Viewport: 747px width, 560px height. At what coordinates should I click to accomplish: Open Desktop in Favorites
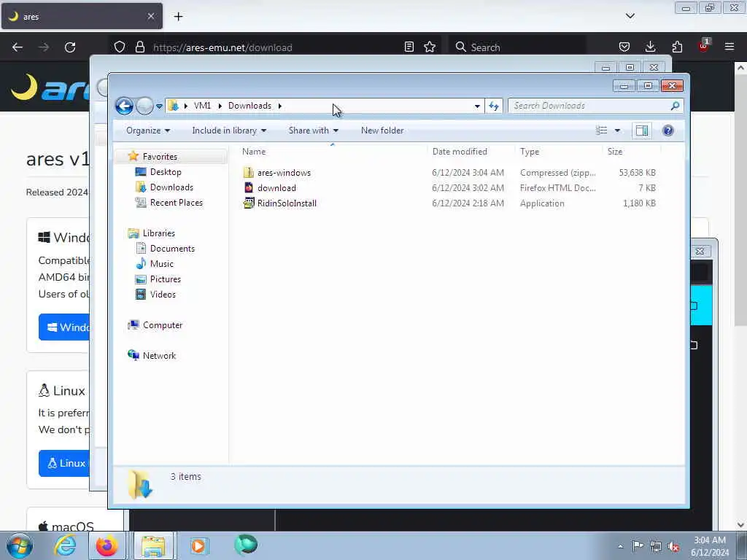coord(166,172)
